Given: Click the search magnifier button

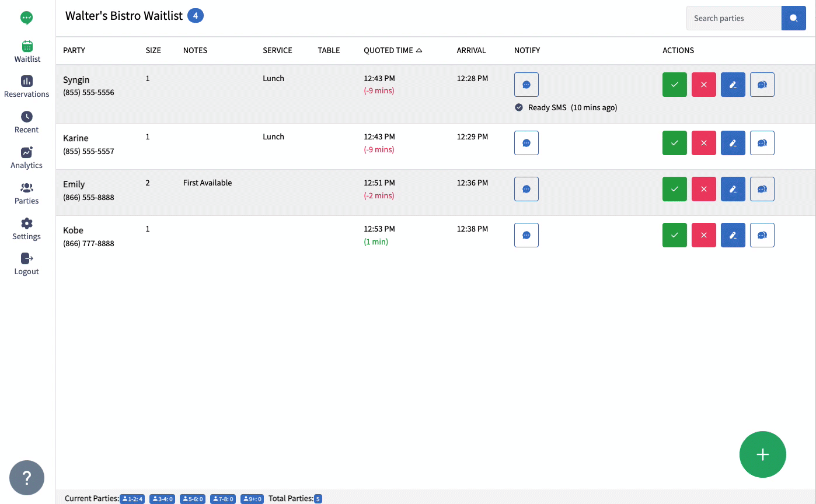Looking at the screenshot, I should [793, 18].
